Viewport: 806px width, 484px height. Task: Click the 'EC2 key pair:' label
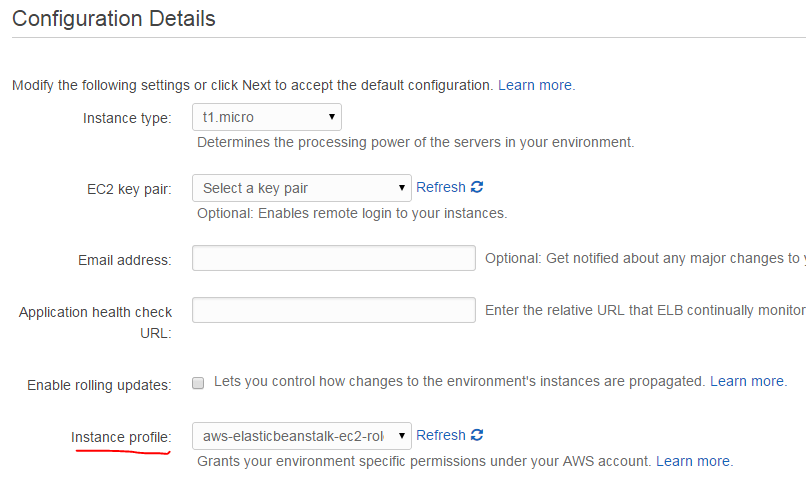(x=129, y=188)
